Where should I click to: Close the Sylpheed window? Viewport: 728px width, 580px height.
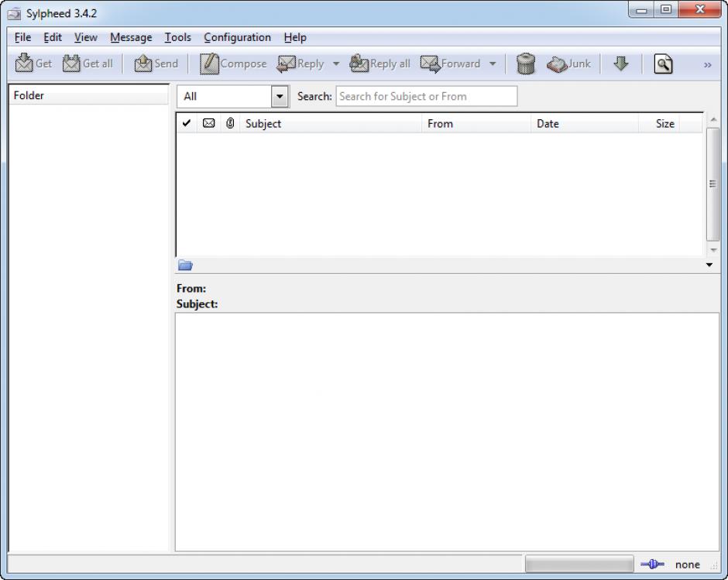(700, 10)
